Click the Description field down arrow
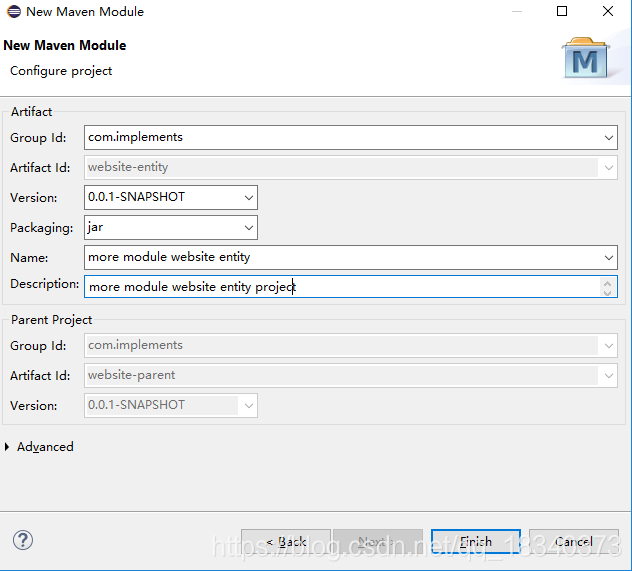632x571 pixels. (x=607, y=292)
